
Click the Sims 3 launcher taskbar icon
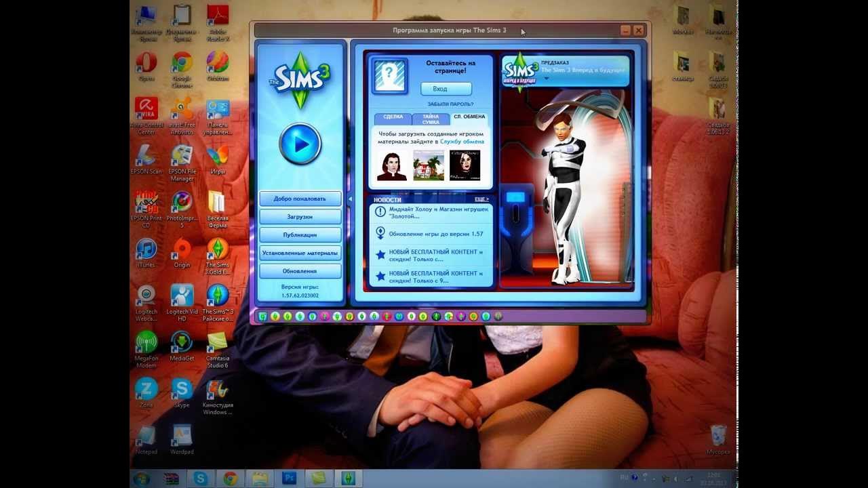pyautogui.click(x=348, y=479)
